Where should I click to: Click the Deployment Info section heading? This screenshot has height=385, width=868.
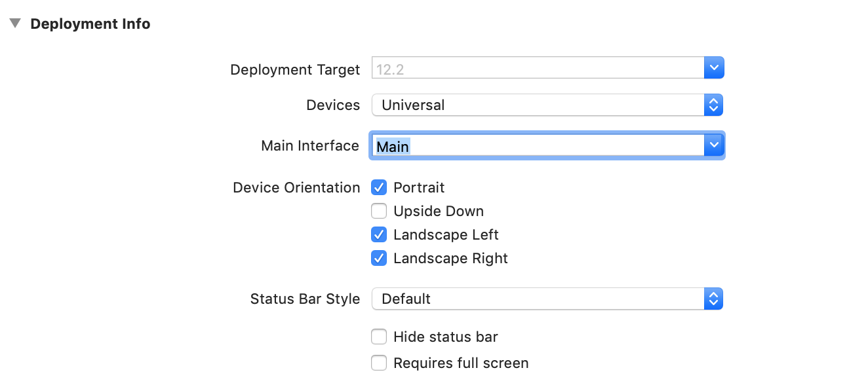[90, 24]
